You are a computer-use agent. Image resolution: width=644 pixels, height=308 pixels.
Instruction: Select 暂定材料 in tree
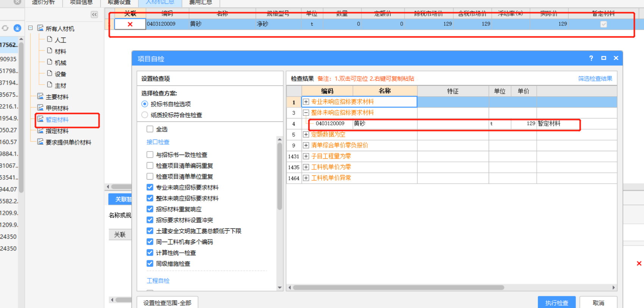point(57,120)
